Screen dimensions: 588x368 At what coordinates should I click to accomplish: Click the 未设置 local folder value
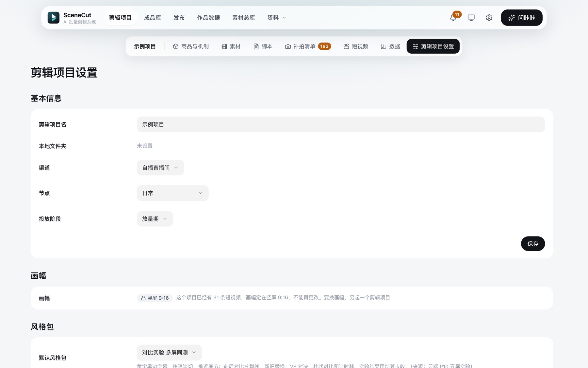(x=145, y=146)
